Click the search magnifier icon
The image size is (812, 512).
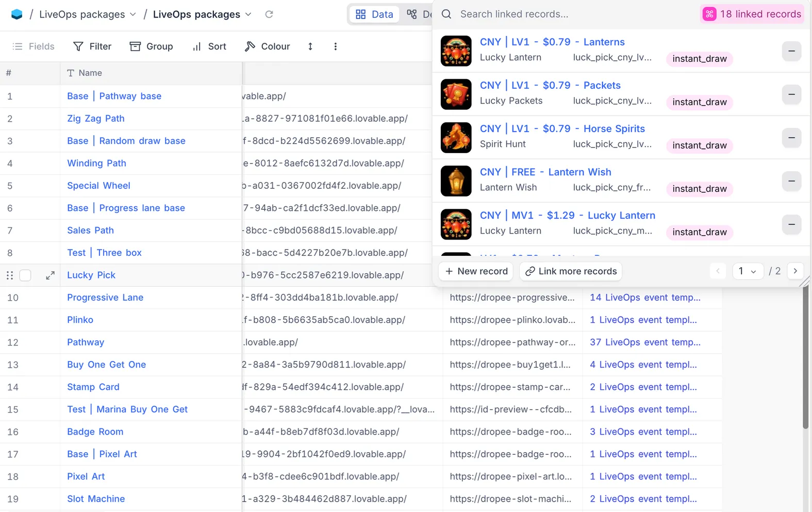click(446, 14)
